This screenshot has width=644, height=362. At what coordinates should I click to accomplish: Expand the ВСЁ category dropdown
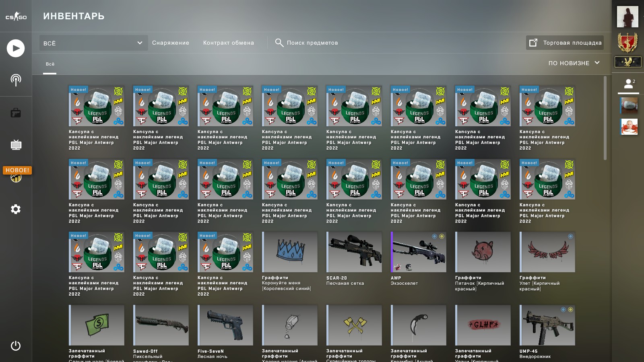coord(93,43)
